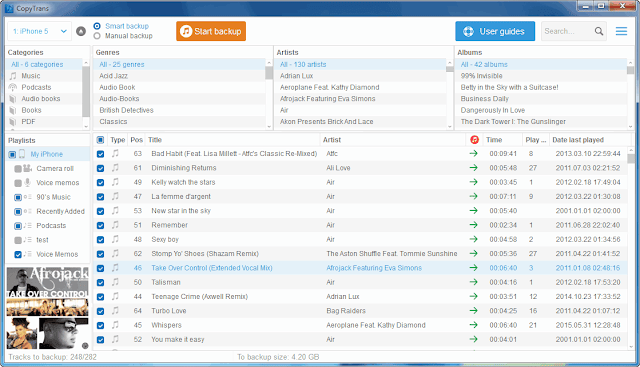Click the CopyTrans title bar app icon
Screen dimensions: 640x367
9,8
